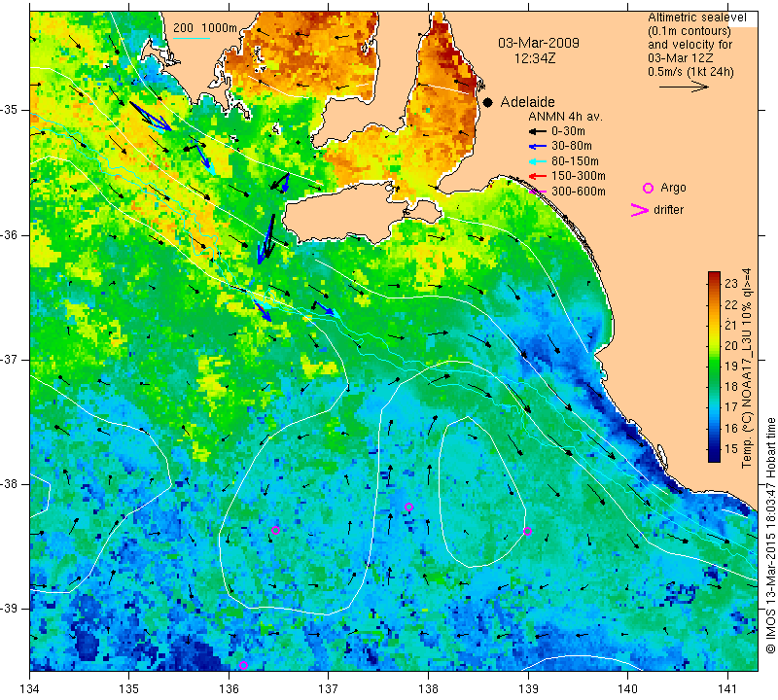Viewport: 778px width, 700px height.
Task: Click the 136 longitude axis label
Action: 229,689
